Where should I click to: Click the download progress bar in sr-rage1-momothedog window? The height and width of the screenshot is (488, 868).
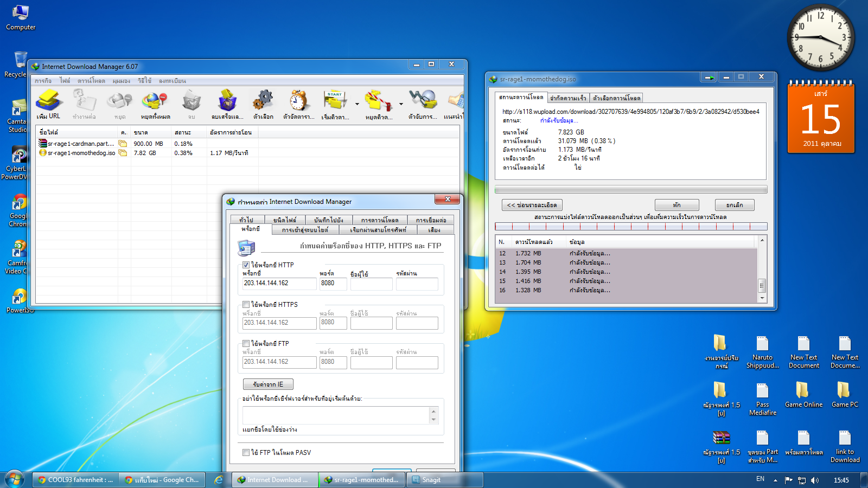pos(631,189)
